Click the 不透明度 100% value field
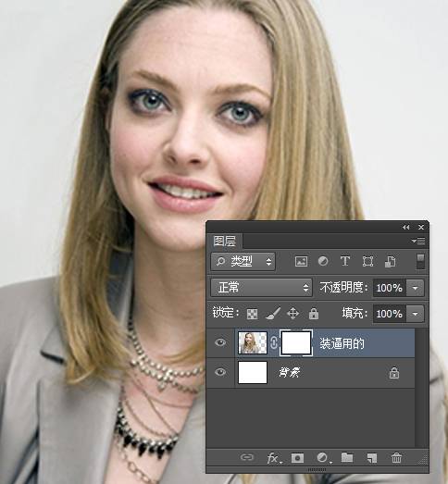Viewport: 448px width, 484px height. (390, 288)
